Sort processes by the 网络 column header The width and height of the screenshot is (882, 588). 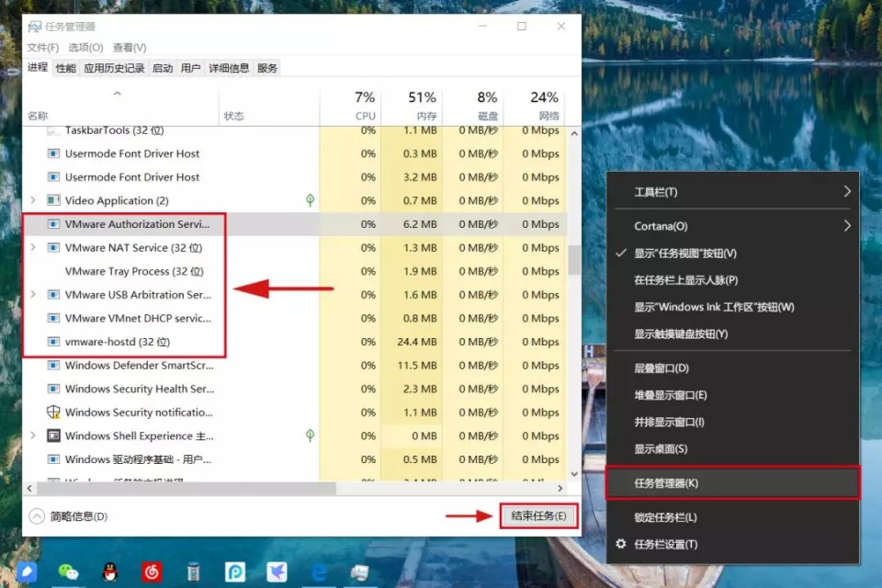(x=534, y=106)
